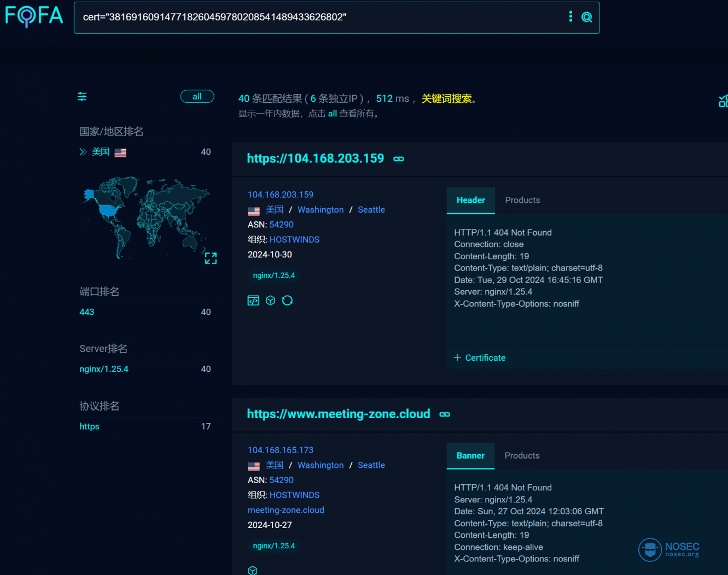
Task: Click the US flag in country ranking
Action: click(120, 152)
